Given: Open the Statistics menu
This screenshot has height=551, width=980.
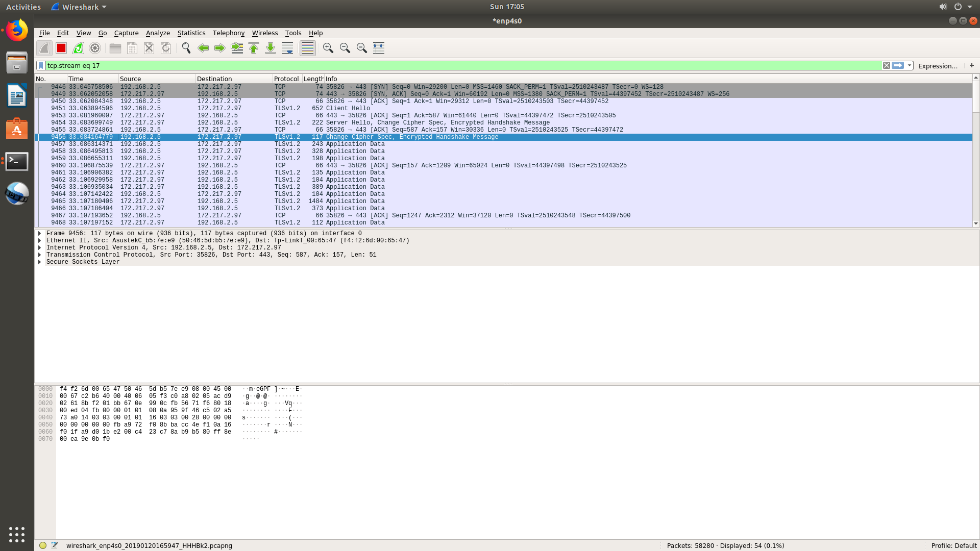Looking at the screenshot, I should [x=191, y=33].
